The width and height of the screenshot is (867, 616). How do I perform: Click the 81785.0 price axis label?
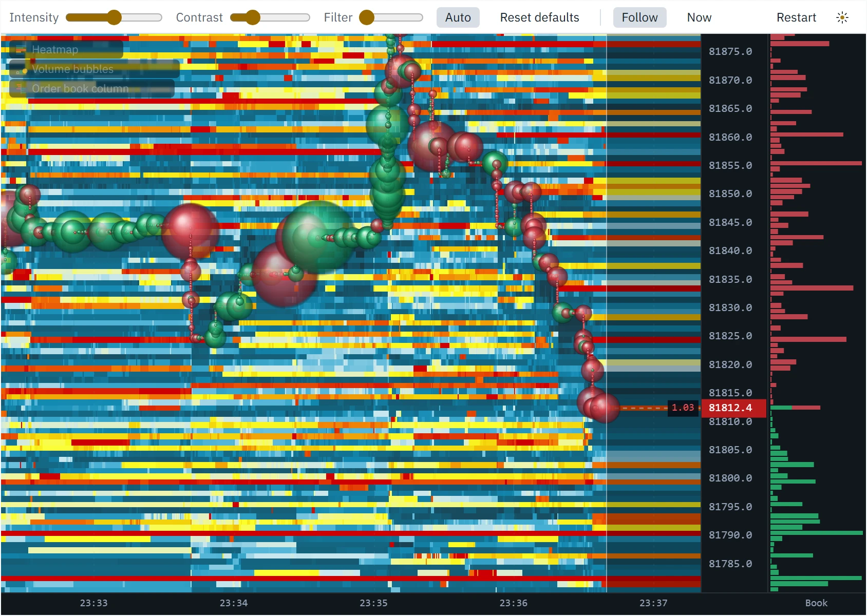730,564
